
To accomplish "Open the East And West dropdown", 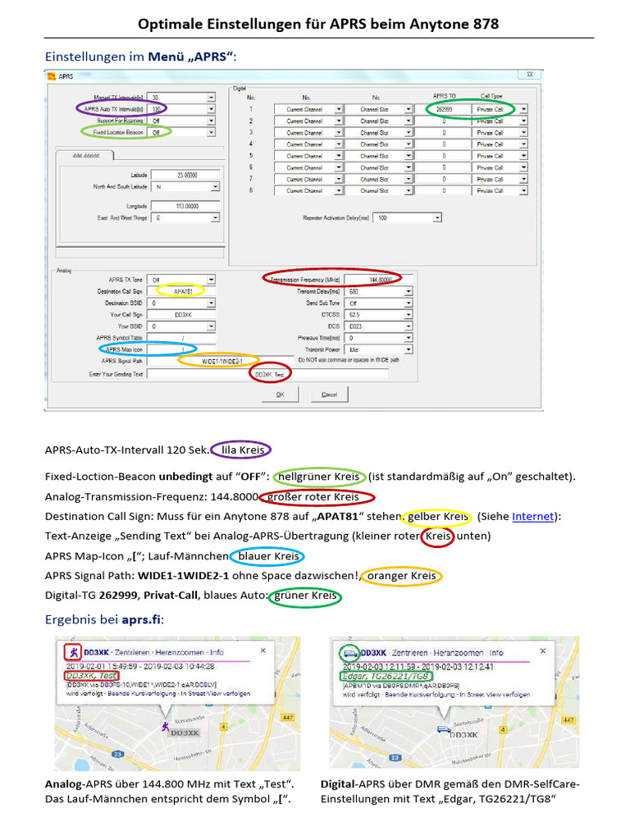I will [215, 217].
